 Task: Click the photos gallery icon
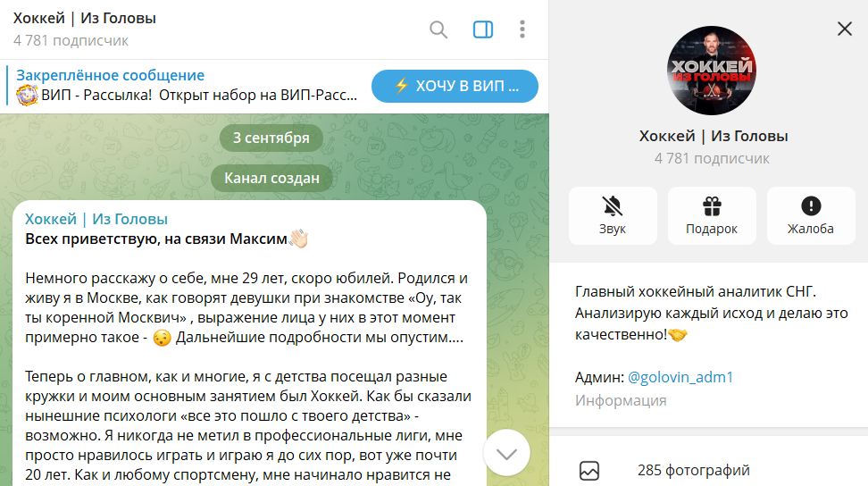click(x=589, y=471)
